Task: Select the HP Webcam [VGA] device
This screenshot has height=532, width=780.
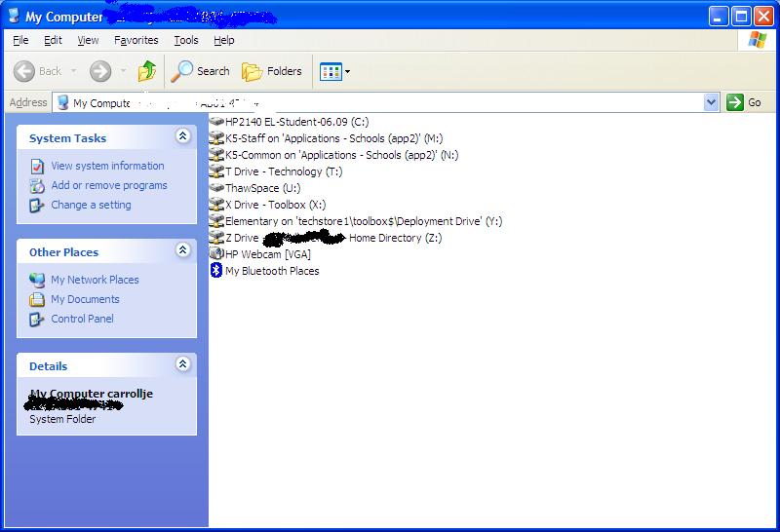Action: [267, 254]
